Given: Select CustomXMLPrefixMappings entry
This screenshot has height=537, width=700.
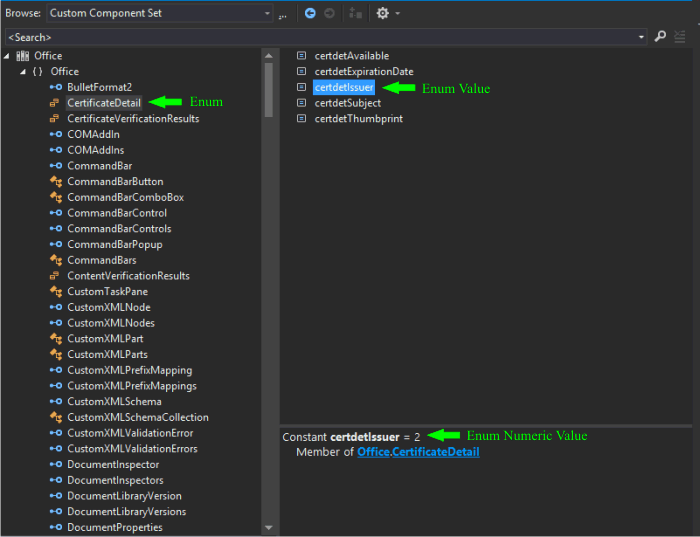Looking at the screenshot, I should (132, 386).
